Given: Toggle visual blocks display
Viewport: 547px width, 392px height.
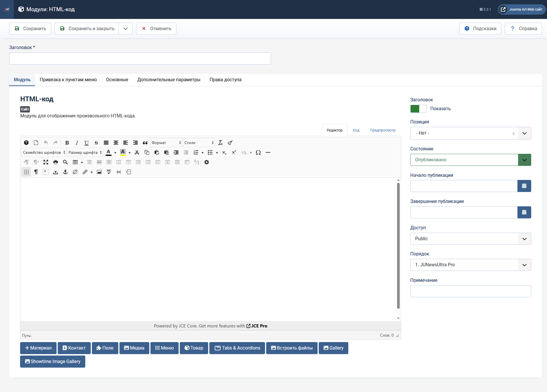Looking at the screenshot, I should (x=46, y=172).
